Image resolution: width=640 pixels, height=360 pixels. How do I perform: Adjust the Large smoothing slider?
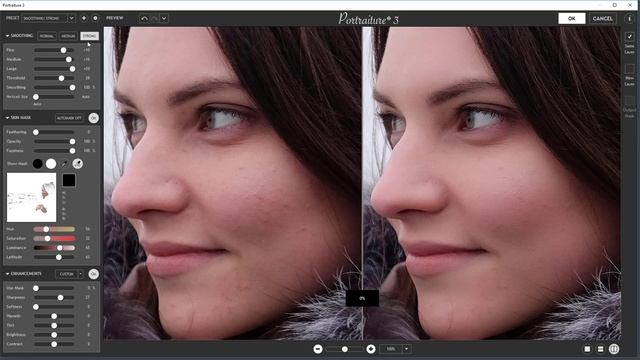click(x=54, y=69)
